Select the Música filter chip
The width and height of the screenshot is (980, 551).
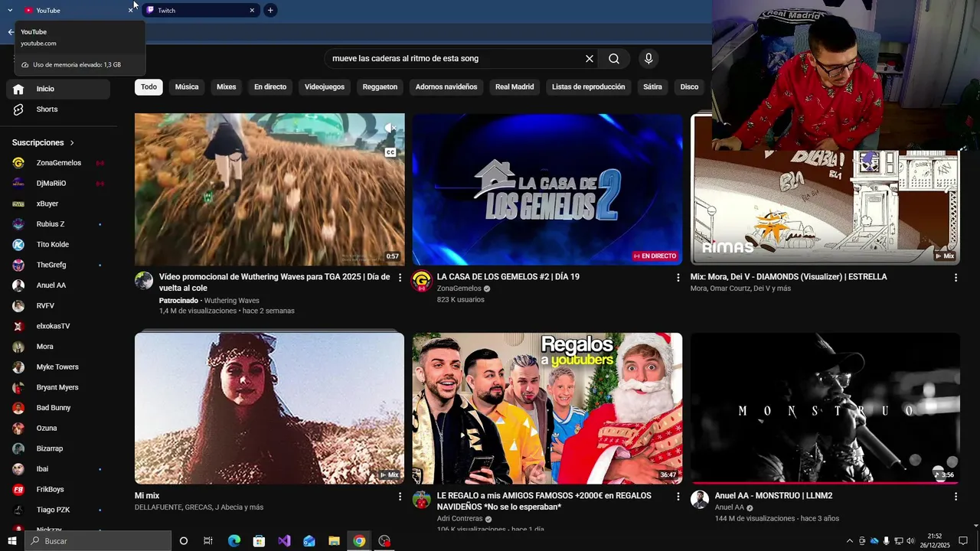coord(187,87)
